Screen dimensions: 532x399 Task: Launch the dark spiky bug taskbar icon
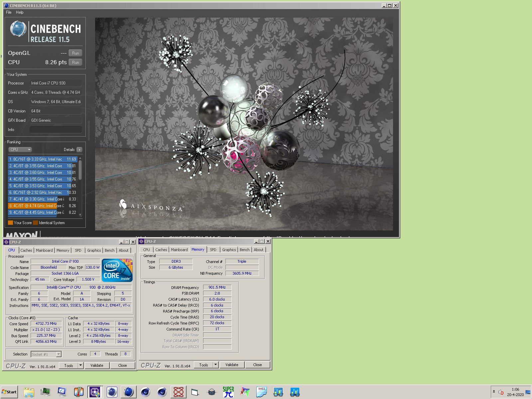[211, 392]
